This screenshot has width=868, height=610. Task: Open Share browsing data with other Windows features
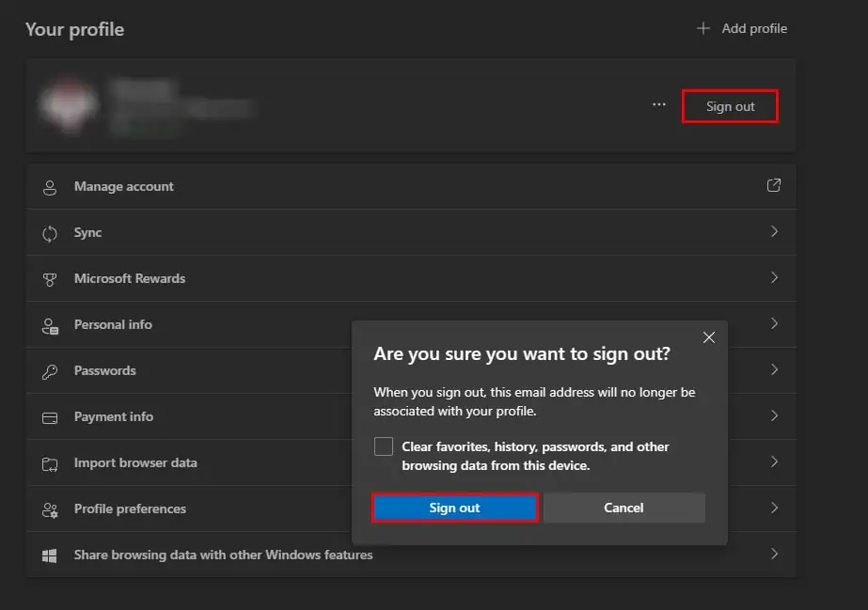tap(411, 555)
